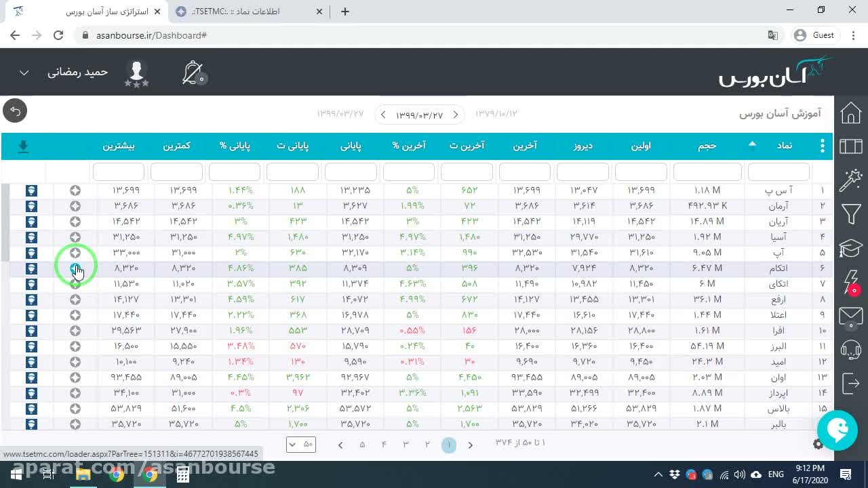Open TSETMC info icon for row ارفع

(x=31, y=300)
